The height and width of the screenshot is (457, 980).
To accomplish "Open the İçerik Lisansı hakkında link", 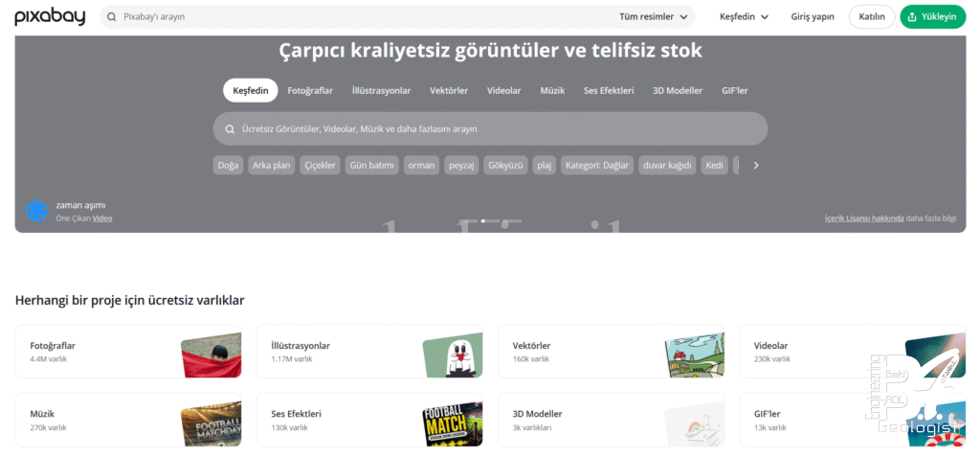I will tap(864, 218).
